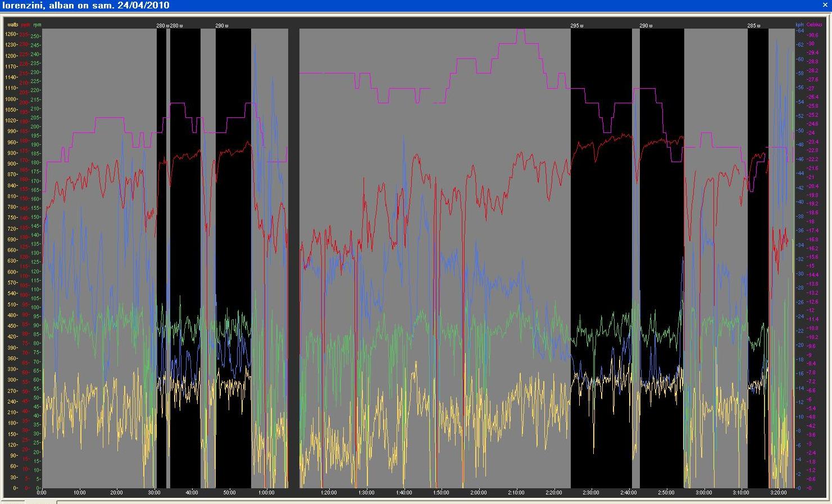Click the '64' value on the kph axis
This screenshot has width=832, height=504.
tap(800, 30)
